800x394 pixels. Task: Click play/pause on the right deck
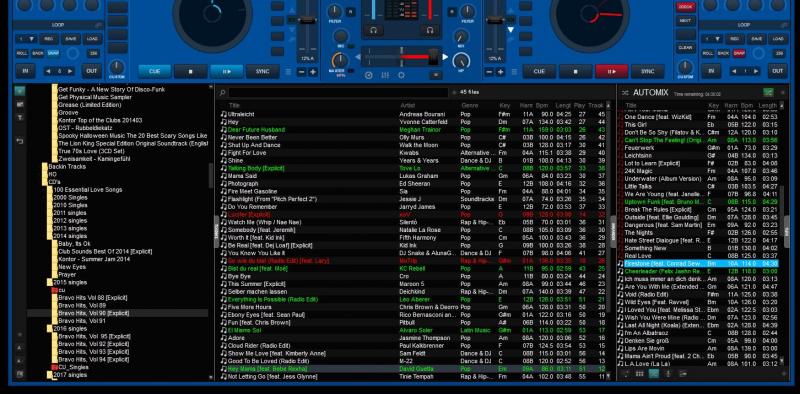point(611,71)
